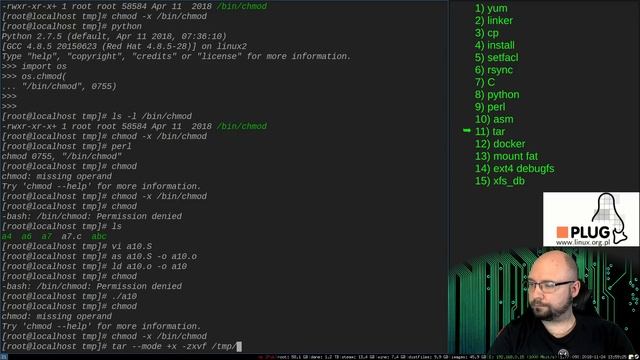Click the '>>> import os' line
Screen dimensions: 640x360
tap(34, 66)
